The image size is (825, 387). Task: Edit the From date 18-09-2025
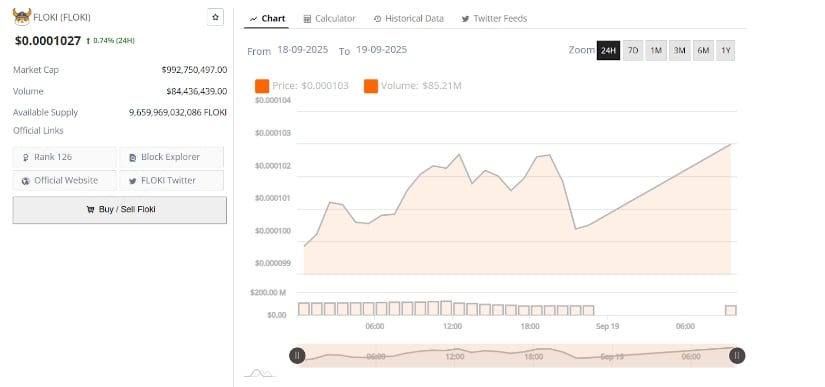click(x=303, y=50)
